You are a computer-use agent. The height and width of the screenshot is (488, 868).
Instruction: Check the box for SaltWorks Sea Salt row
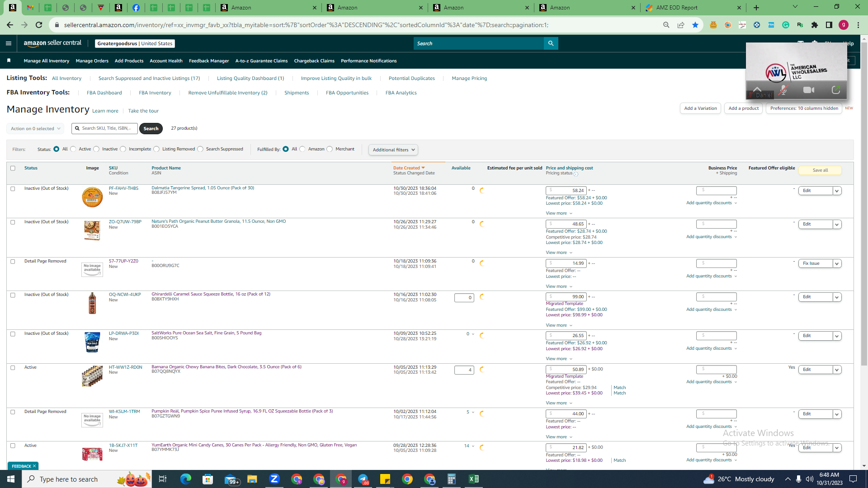coord(13,334)
